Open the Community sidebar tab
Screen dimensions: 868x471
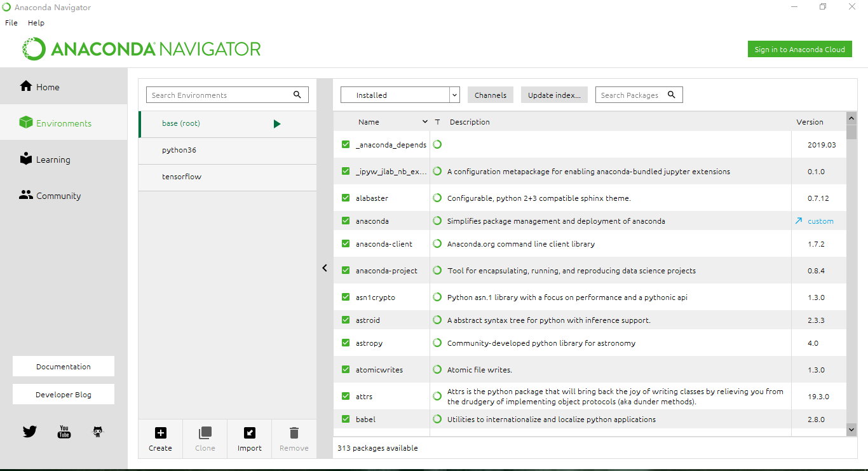pos(64,195)
